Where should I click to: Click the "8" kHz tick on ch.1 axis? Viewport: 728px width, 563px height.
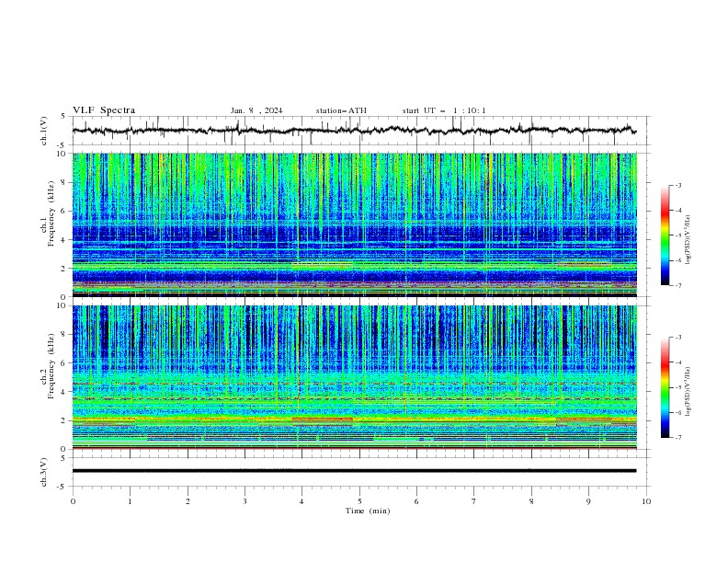tap(63, 182)
